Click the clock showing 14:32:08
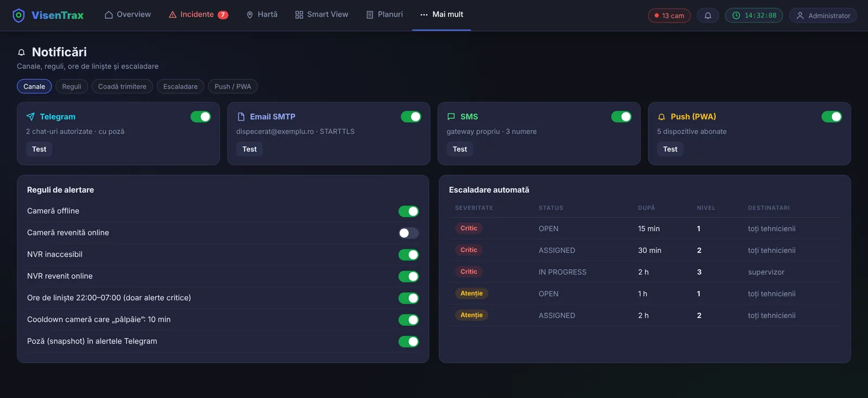868x398 pixels. [754, 16]
